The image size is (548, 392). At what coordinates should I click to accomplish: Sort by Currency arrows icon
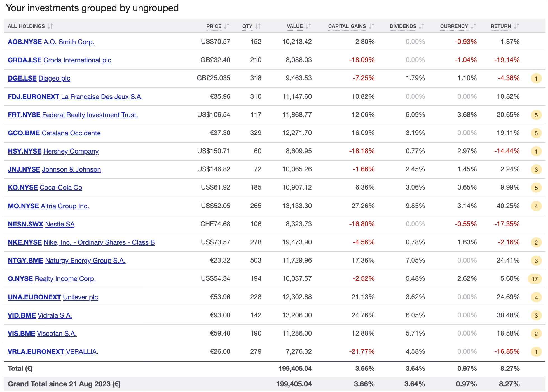coord(473,26)
